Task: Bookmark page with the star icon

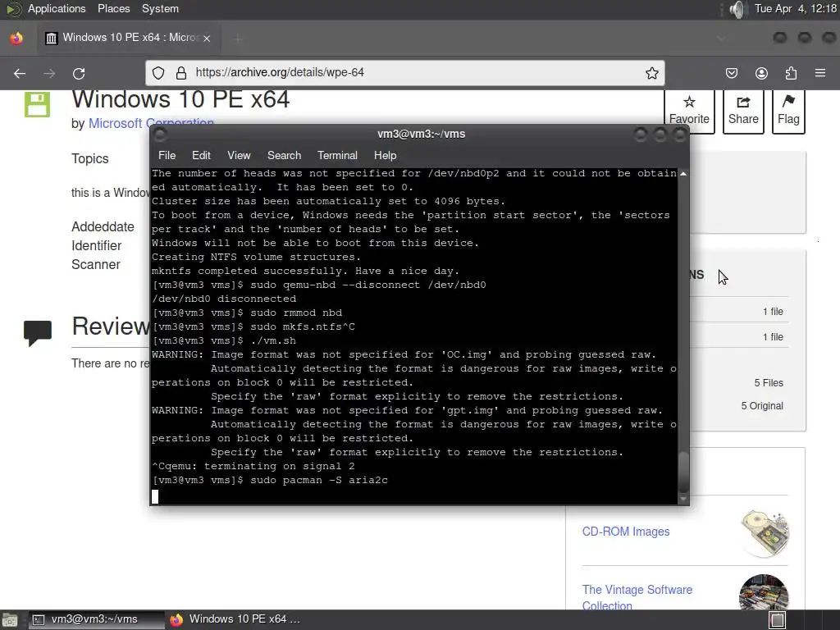Action: tap(651, 73)
